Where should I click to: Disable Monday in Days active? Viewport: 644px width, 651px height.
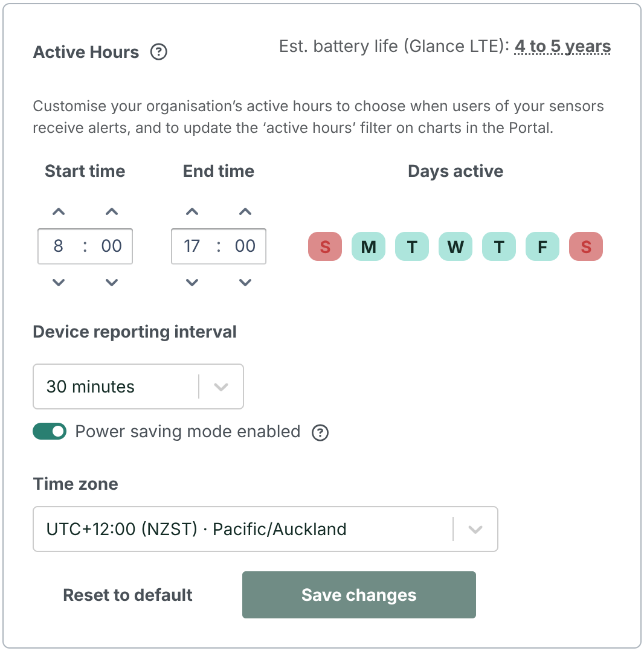pos(368,246)
